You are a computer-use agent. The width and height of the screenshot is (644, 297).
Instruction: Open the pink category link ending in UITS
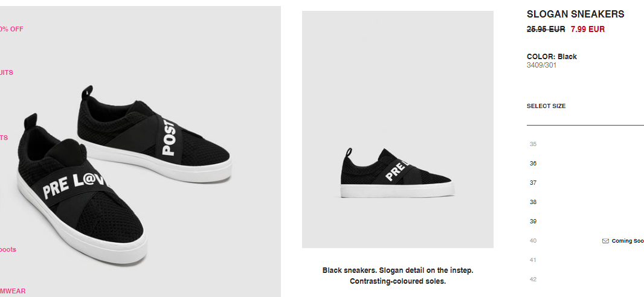7,72
